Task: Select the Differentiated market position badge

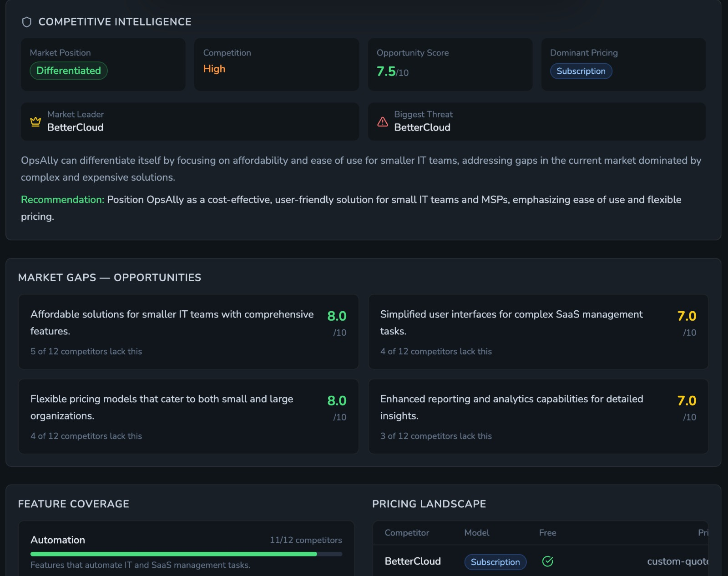Action: tap(69, 71)
